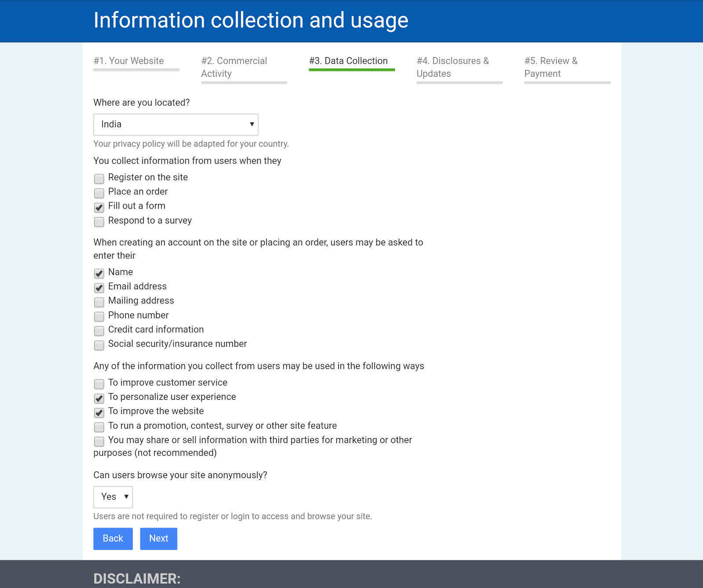Screen dimensions: 703x588
Task: Open the country location dropdown showing India
Action: [176, 125]
